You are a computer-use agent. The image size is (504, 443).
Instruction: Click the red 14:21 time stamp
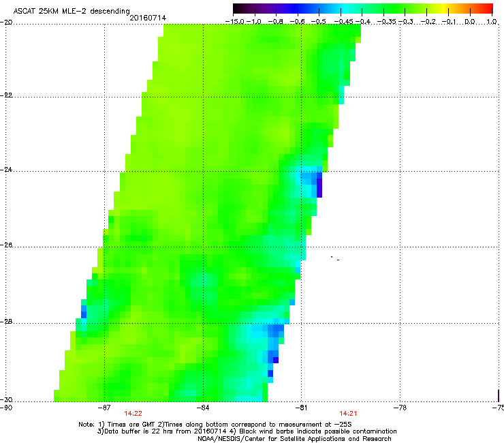[348, 414]
